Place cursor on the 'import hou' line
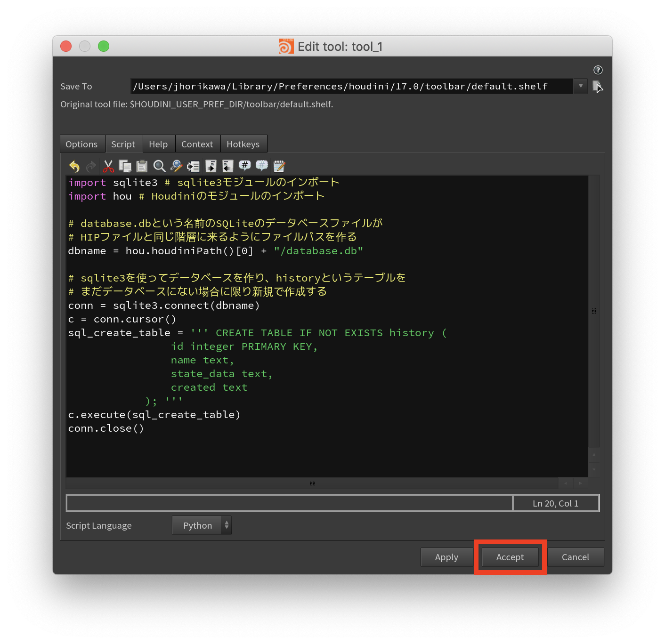 [x=196, y=196]
